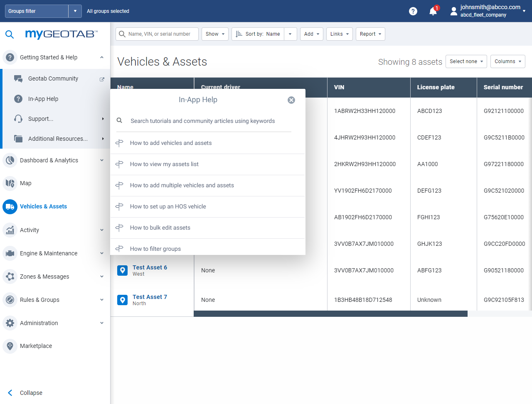Click the user account avatar for johnsmith@abcco.com

point(453,11)
